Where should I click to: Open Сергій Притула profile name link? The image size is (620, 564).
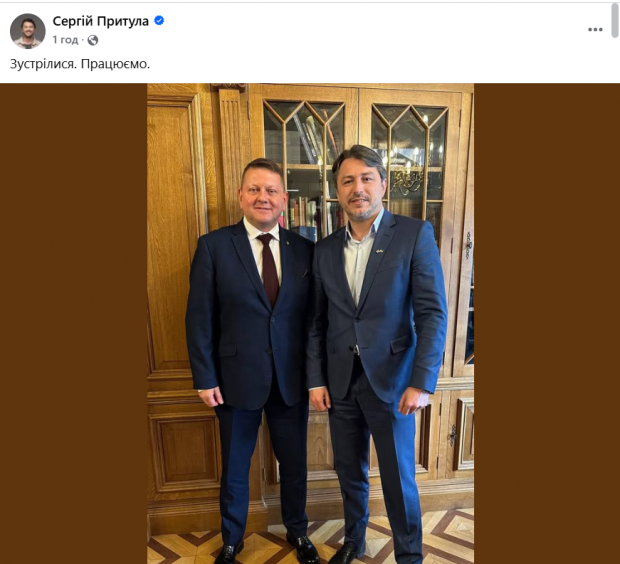[x=100, y=21]
